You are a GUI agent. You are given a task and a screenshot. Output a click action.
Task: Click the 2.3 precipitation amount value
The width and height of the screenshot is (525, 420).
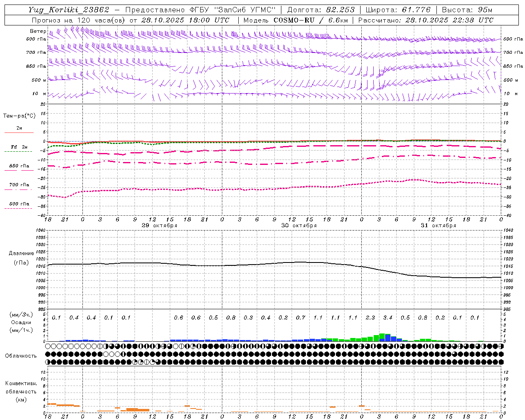[370, 317]
